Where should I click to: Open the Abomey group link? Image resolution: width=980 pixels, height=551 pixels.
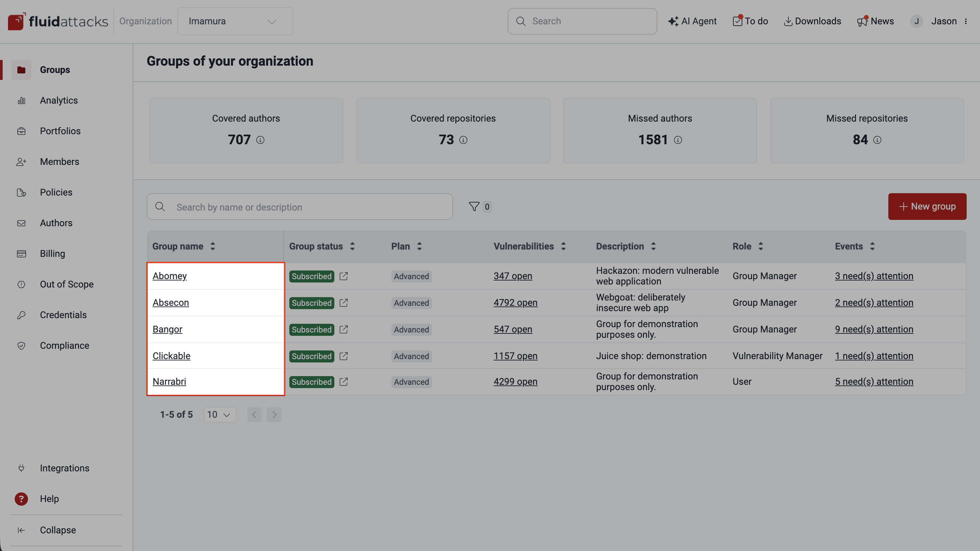170,276
